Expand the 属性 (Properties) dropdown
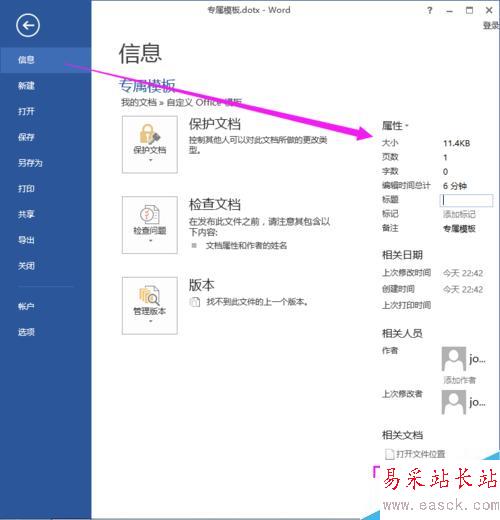The image size is (500, 520). point(395,126)
